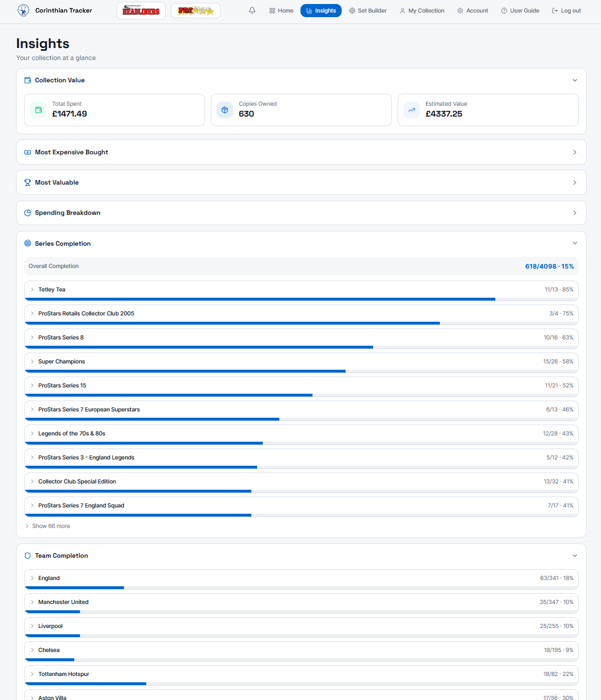
Task: Go to Account settings
Action: [x=472, y=10]
